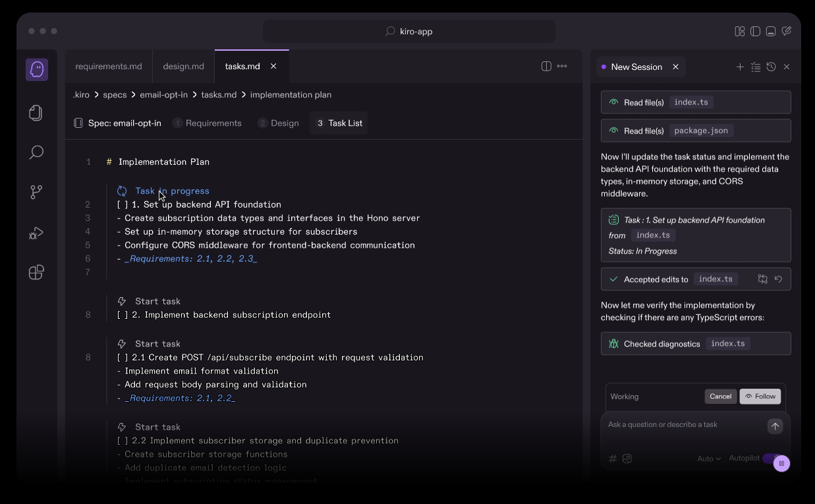Open package.json file chip
The width and height of the screenshot is (815, 504).
tap(700, 130)
